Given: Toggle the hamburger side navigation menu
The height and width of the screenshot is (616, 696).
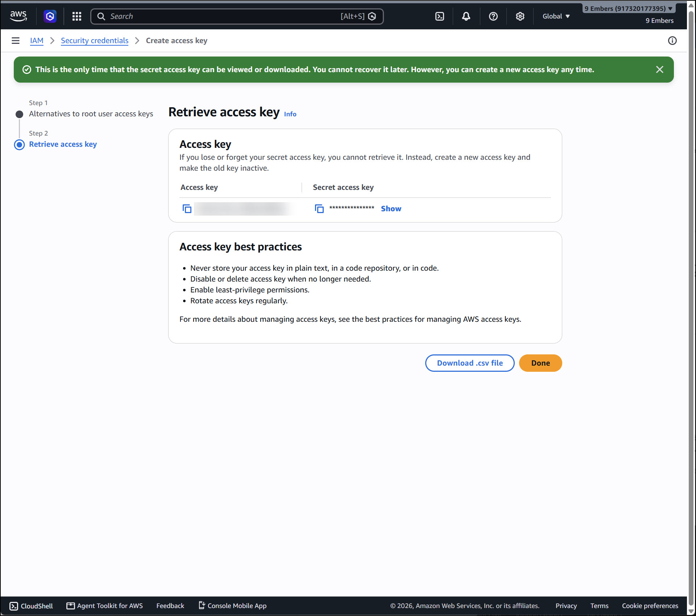Looking at the screenshot, I should 16,41.
